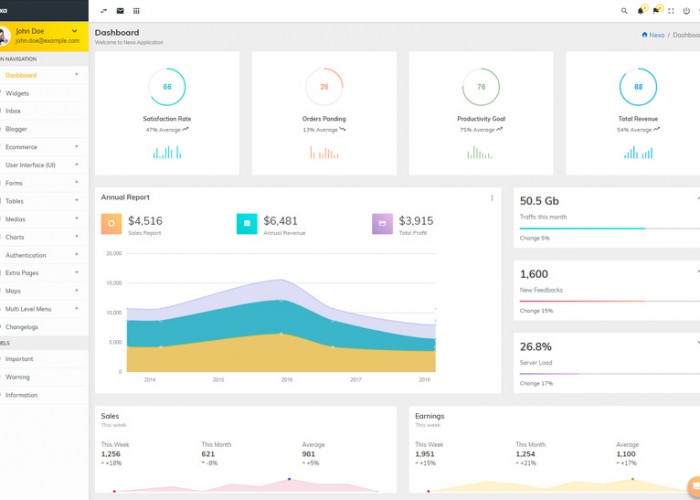The height and width of the screenshot is (500, 700).
Task: Select Extra Pages menu item
Action: [x=22, y=273]
